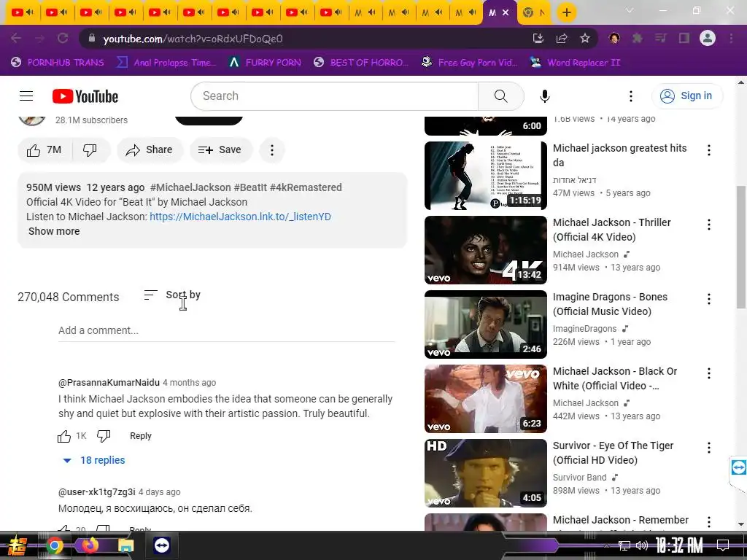Like the Beat It video (7M)
The width and height of the screenshot is (747, 560).
44,150
